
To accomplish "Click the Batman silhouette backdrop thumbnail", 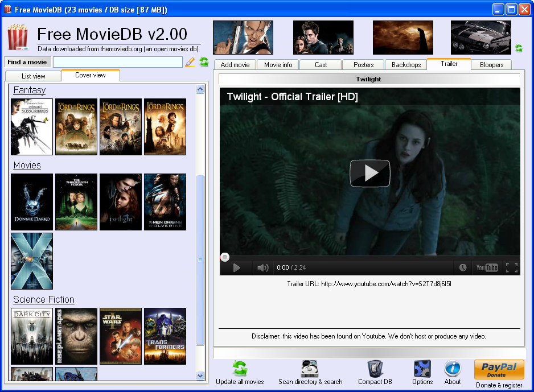I will tap(403, 38).
